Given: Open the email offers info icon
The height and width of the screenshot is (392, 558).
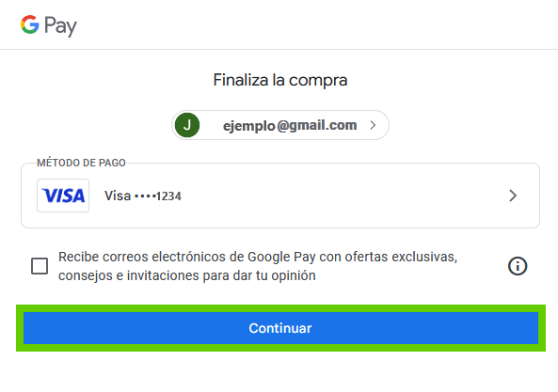Looking at the screenshot, I should coord(518,266).
